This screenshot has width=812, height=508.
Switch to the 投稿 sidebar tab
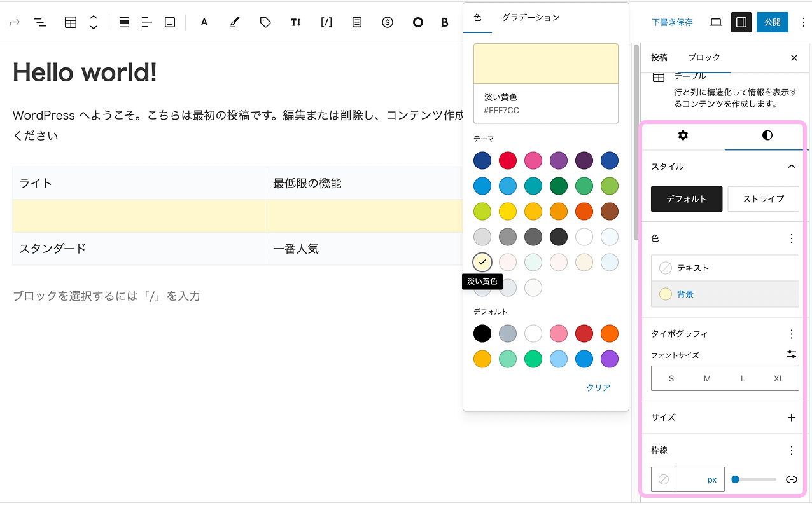point(659,58)
